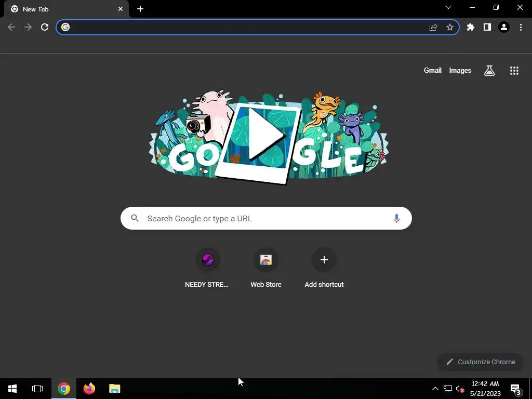Open Gmail link
The image size is (532, 399).
(x=433, y=70)
